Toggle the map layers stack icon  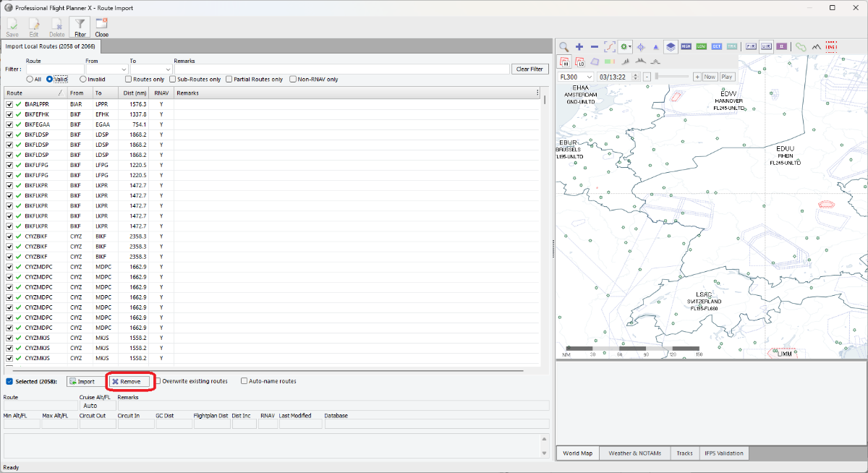(x=671, y=46)
